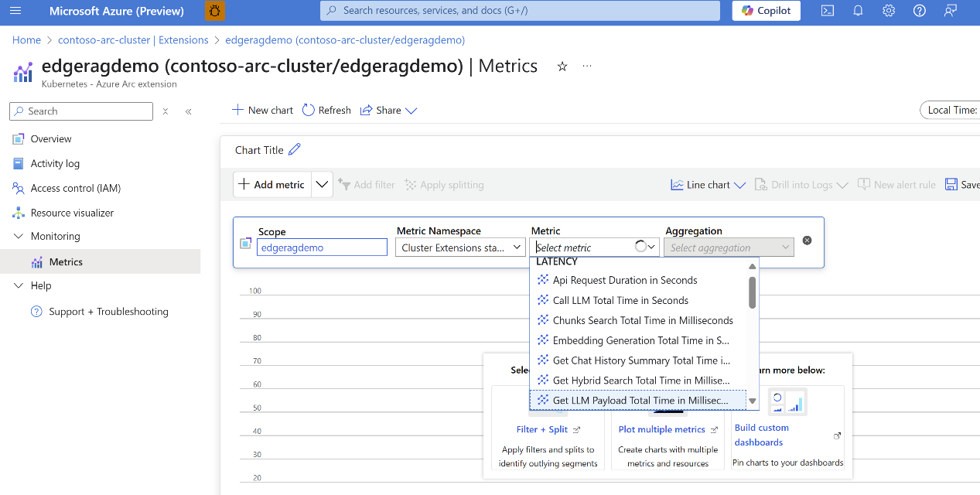980x495 pixels.
Task: Launch Cloud Shell from the top bar
Action: click(x=828, y=11)
